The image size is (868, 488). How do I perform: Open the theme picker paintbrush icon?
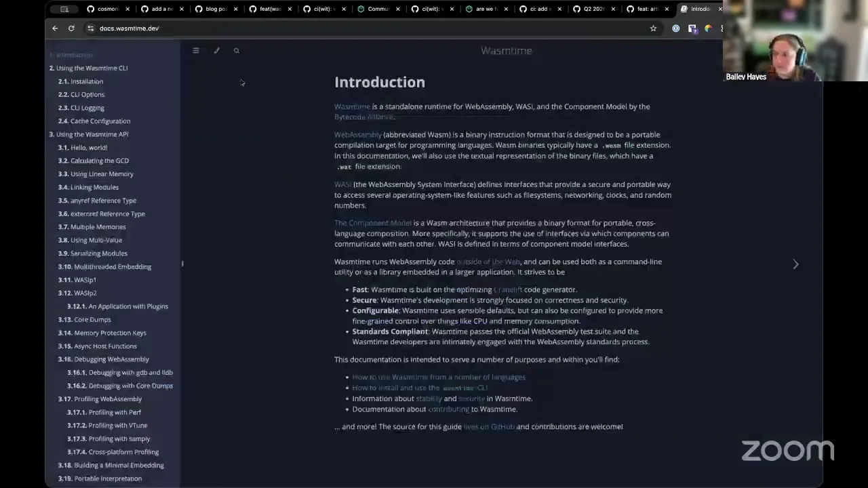click(x=216, y=50)
